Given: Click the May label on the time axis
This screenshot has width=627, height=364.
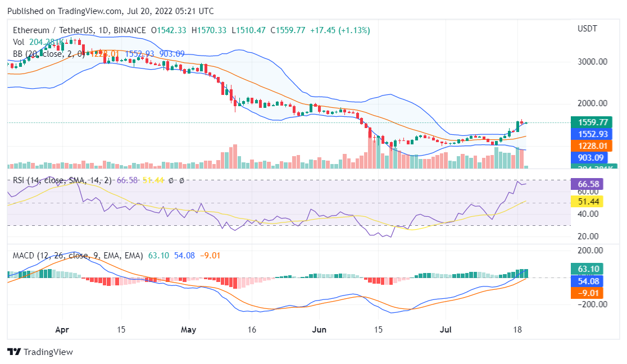Looking at the screenshot, I should tap(189, 329).
